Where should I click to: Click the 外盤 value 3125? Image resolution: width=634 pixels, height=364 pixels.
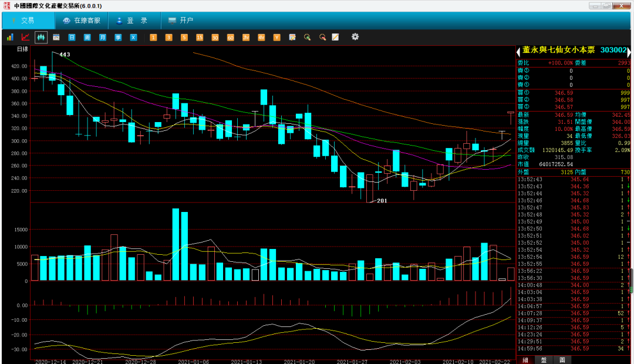point(567,172)
